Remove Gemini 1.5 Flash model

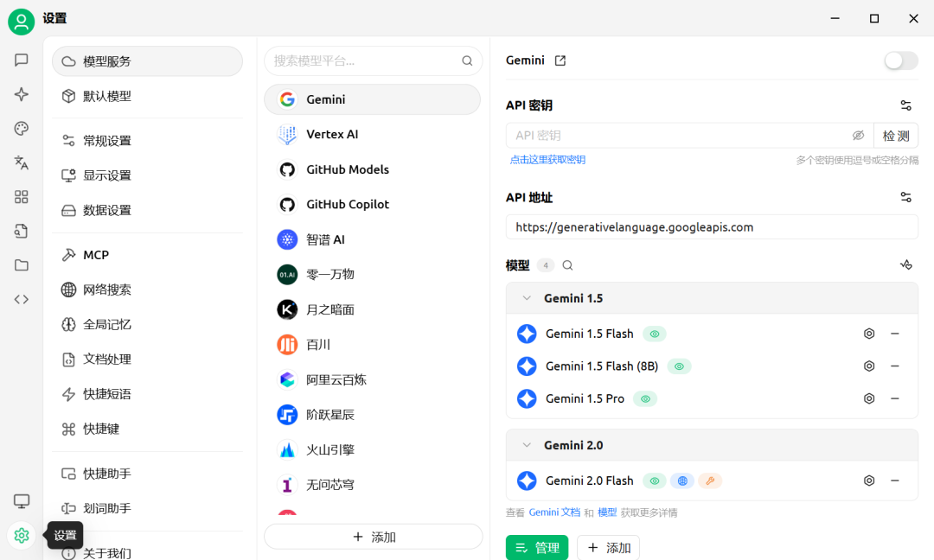pyautogui.click(x=895, y=334)
